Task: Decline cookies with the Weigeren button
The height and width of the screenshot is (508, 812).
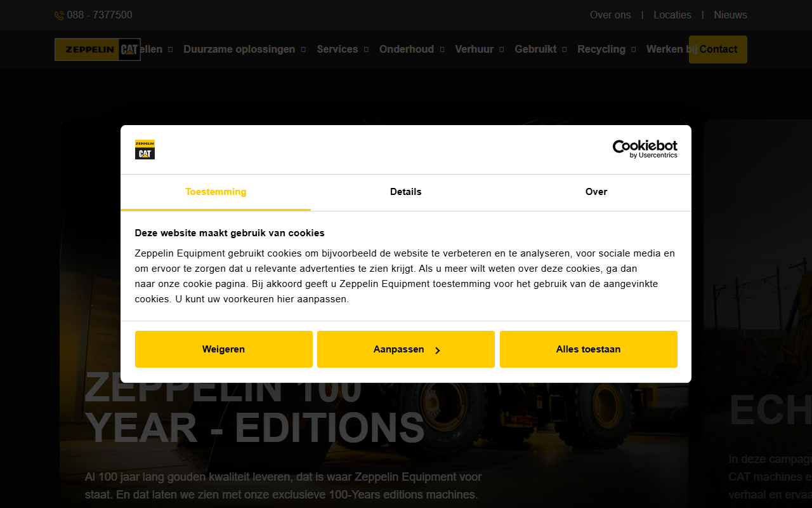Action: pos(224,349)
